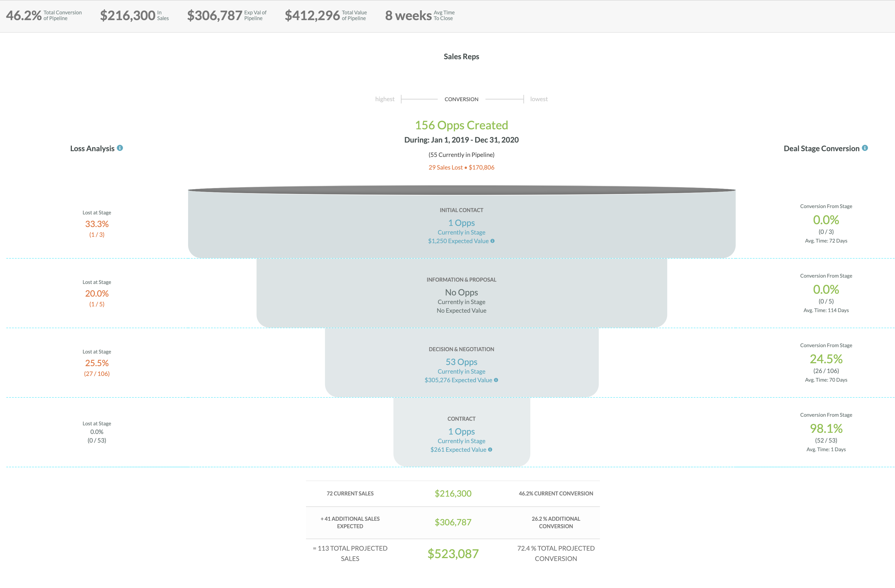Click the $216,300 In Sales header metric
Viewport: 895px width, 588px height.
click(x=134, y=16)
